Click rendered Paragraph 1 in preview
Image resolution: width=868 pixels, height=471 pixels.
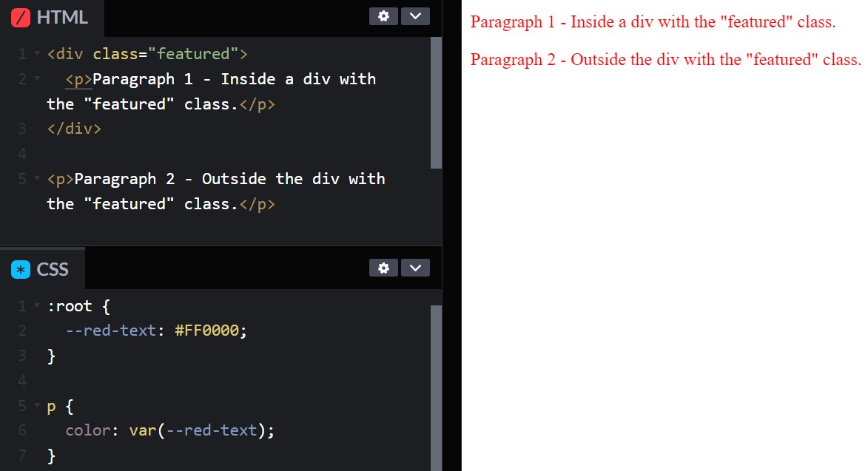(x=653, y=22)
